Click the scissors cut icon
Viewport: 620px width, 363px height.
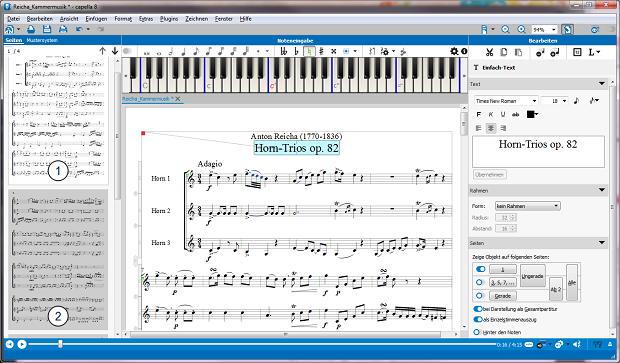pyautogui.click(x=489, y=52)
